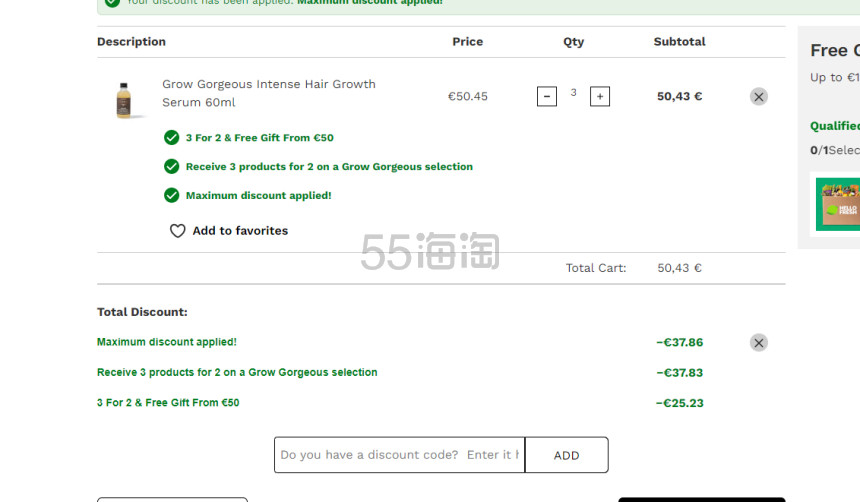Click the green success banner checkmark icon
The width and height of the screenshot is (860, 502).
coord(112,2)
